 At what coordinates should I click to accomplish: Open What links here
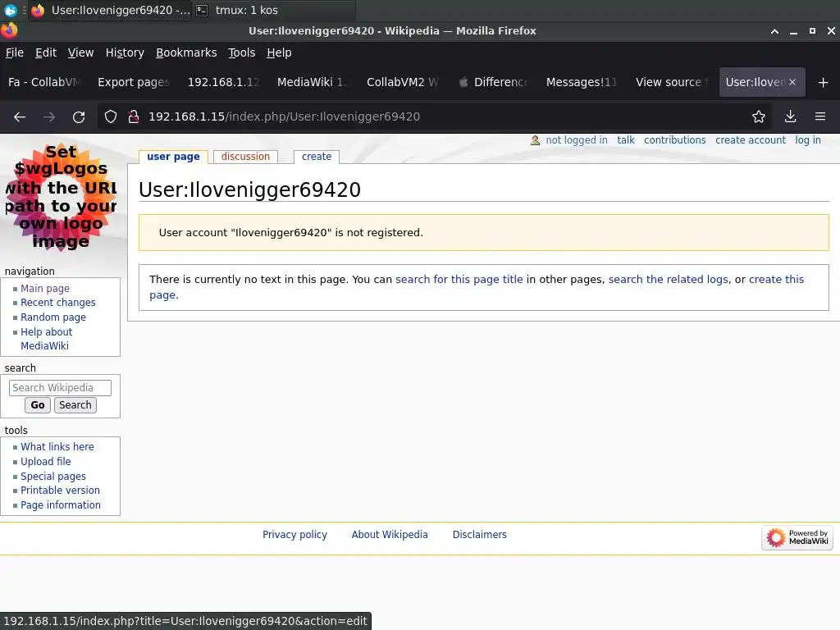click(57, 447)
